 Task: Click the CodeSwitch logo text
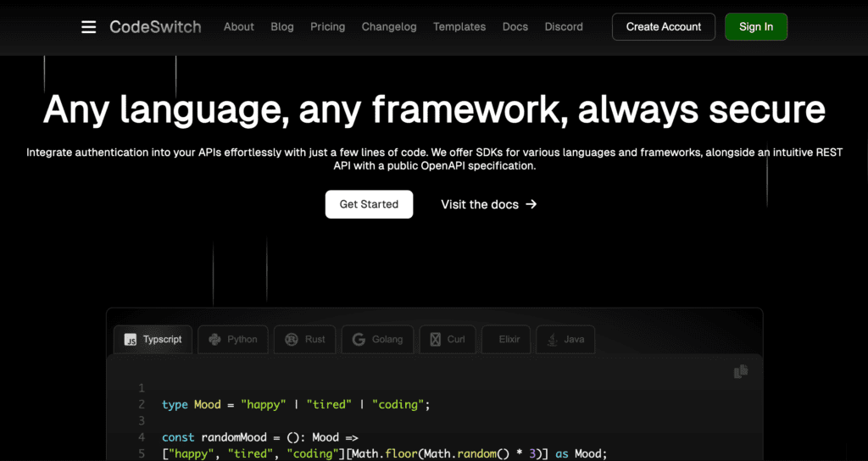click(x=155, y=27)
